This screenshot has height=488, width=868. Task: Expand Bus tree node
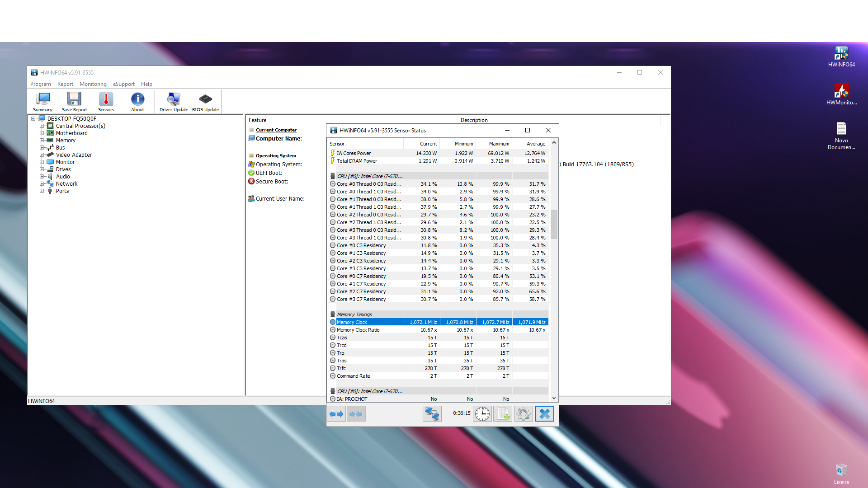(x=42, y=148)
